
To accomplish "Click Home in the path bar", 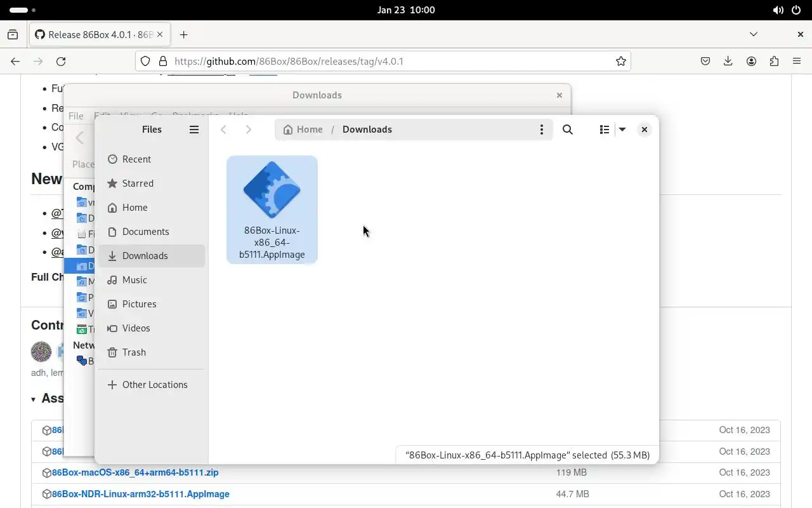I will coord(303,130).
